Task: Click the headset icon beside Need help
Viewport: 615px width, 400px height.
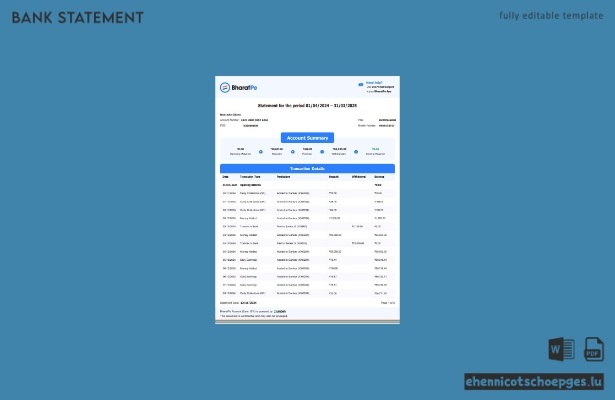Action: point(360,84)
